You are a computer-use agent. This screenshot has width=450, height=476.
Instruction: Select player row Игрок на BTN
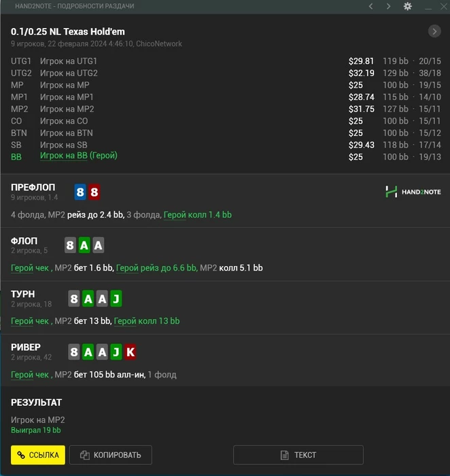tap(226, 133)
